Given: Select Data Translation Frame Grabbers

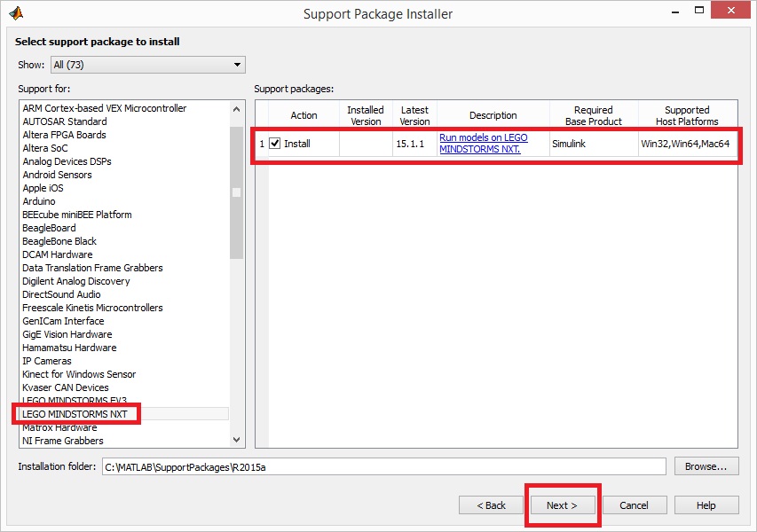Looking at the screenshot, I should 92,268.
